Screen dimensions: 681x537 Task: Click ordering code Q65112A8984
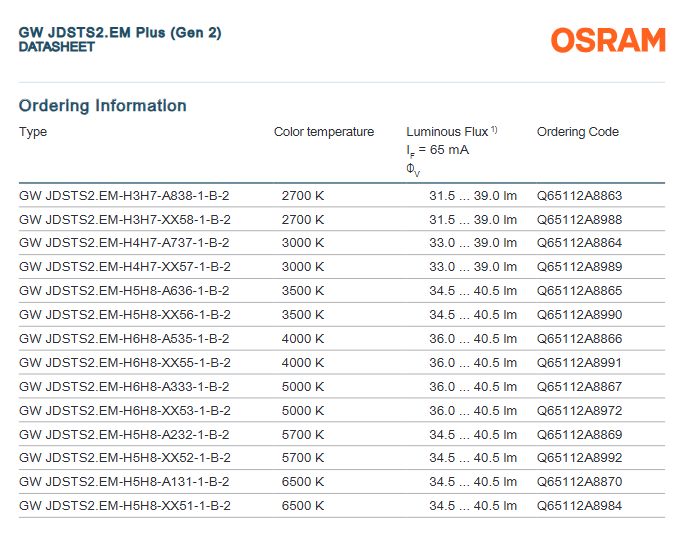pos(579,506)
